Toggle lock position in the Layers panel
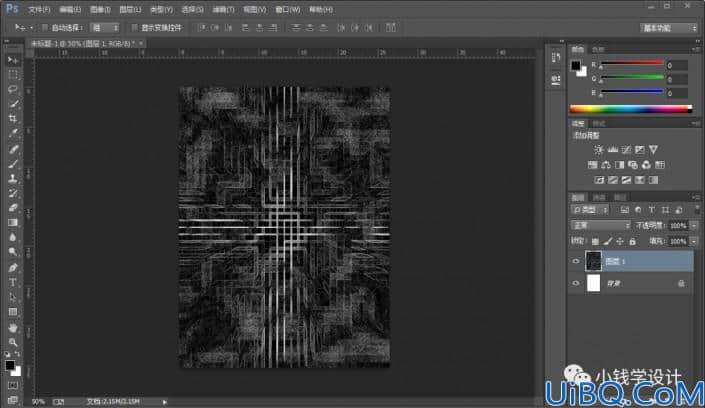 (x=620, y=242)
